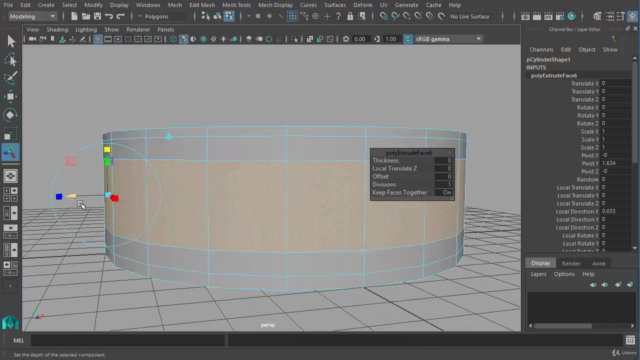Viewport: 640px width, 360px height.
Task: Toggle the film gate icon
Action: (108, 39)
